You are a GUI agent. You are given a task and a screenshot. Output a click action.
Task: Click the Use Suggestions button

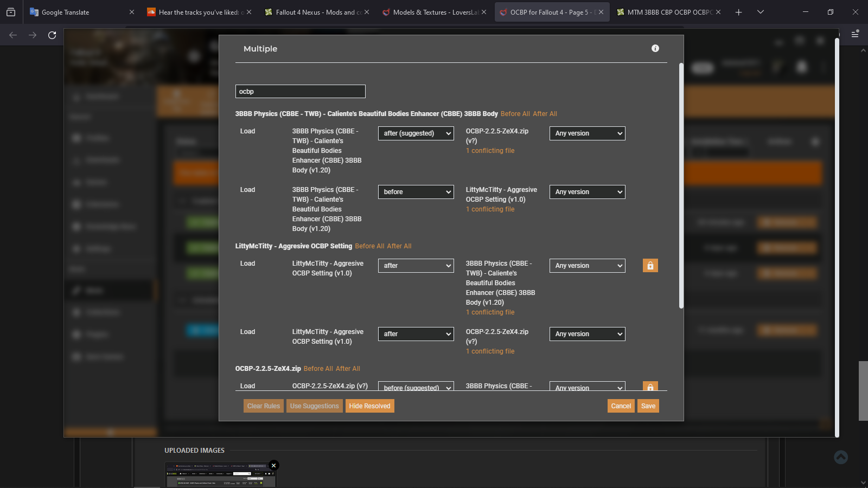coord(315,406)
